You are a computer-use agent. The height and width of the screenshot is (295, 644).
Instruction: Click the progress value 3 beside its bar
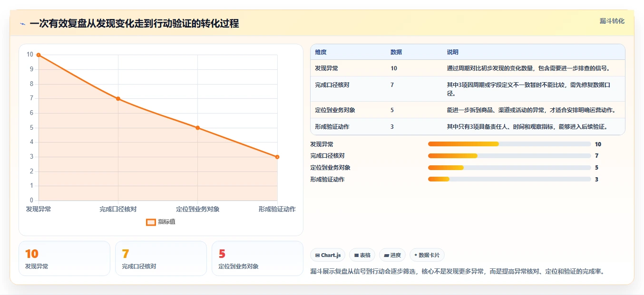[596, 179]
